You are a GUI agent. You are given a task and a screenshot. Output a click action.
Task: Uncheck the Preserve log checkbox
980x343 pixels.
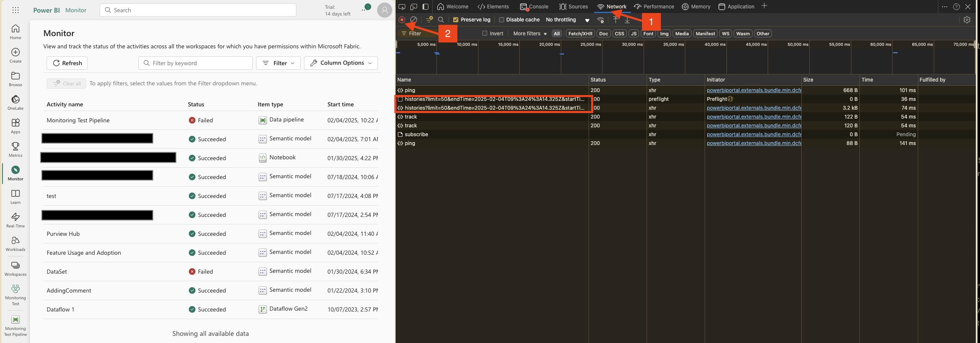(x=455, y=20)
